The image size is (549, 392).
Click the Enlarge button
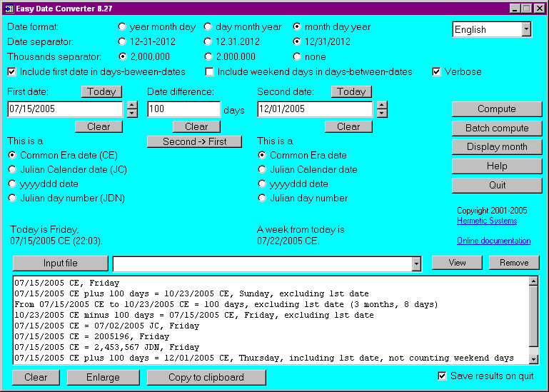(103, 377)
